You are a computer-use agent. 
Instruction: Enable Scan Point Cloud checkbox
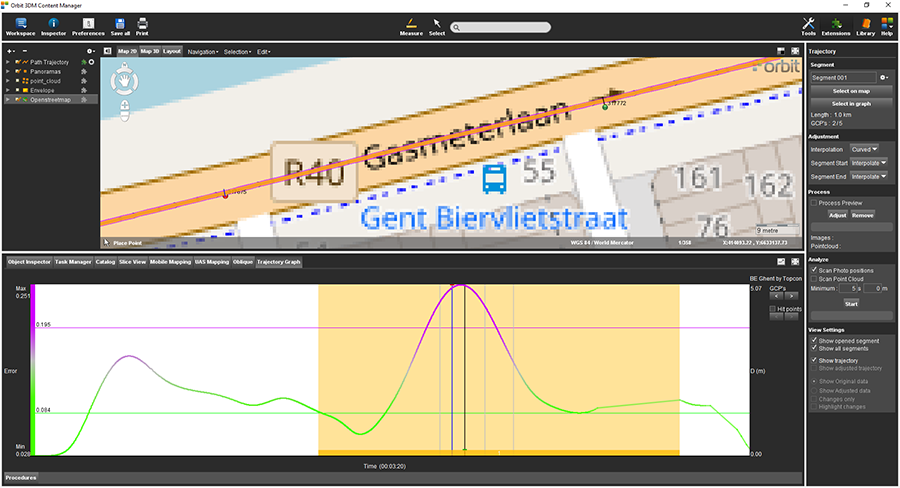click(814, 278)
